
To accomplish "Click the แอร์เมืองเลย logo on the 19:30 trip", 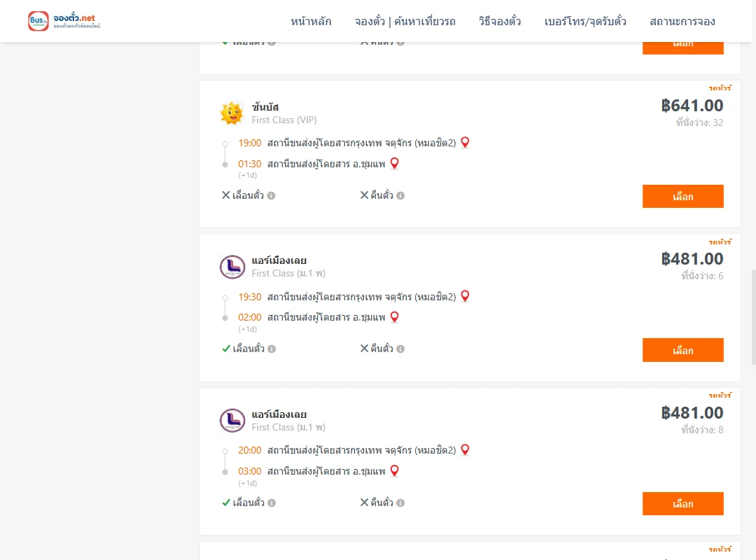I will (232, 267).
